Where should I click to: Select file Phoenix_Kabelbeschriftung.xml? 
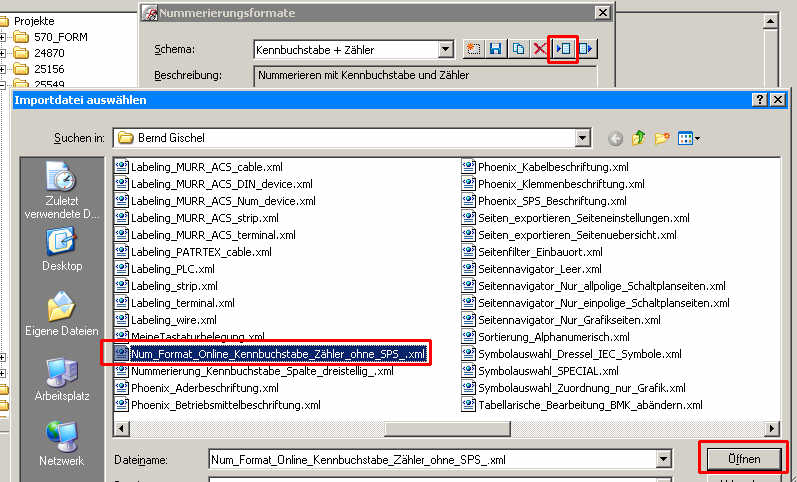545,167
